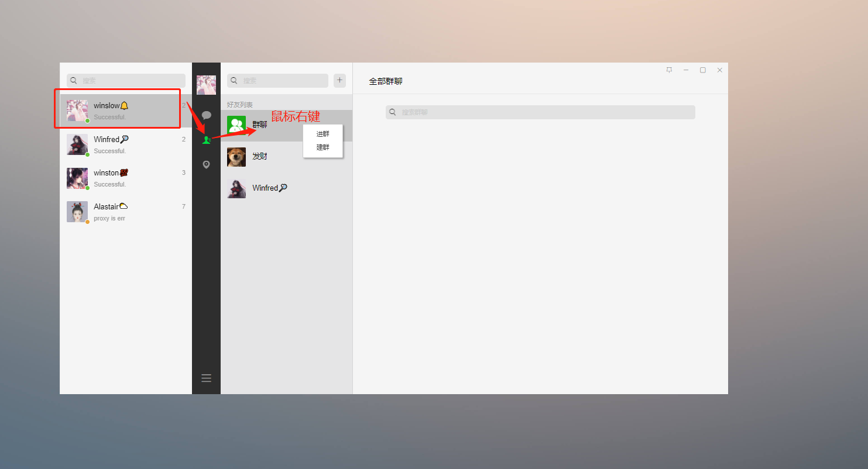Open the hamburger menu at sidebar bottom
The width and height of the screenshot is (868, 469).
(206, 378)
